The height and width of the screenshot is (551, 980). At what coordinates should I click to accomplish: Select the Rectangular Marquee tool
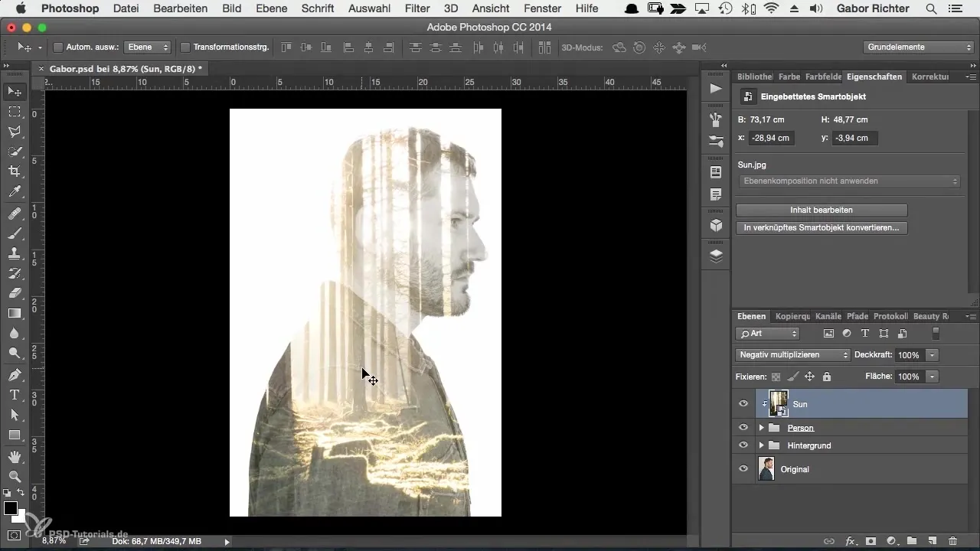(x=14, y=112)
